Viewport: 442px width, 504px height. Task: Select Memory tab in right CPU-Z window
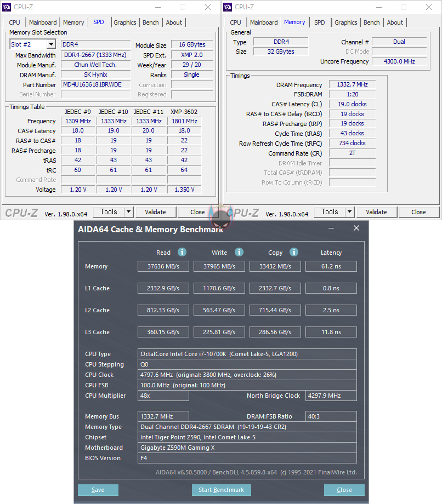click(x=294, y=22)
